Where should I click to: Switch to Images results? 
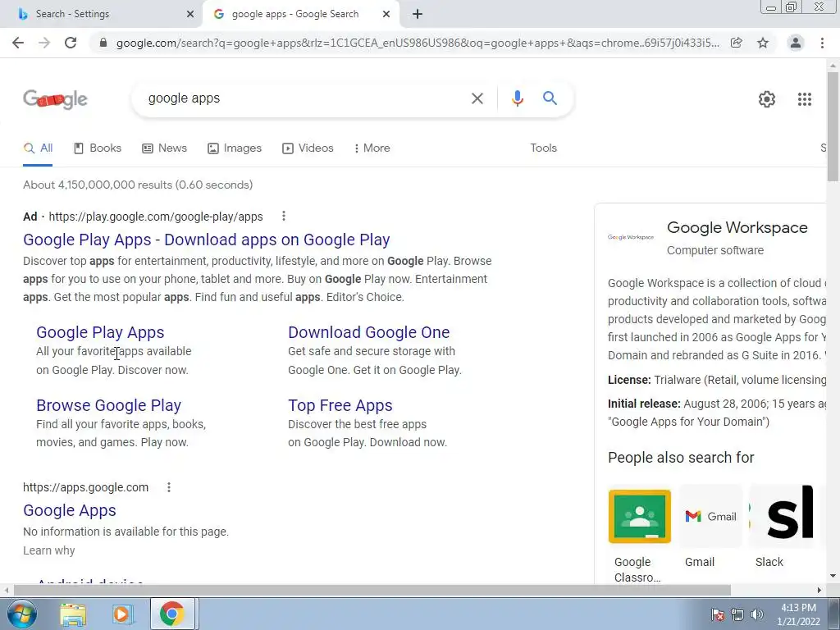tap(235, 148)
